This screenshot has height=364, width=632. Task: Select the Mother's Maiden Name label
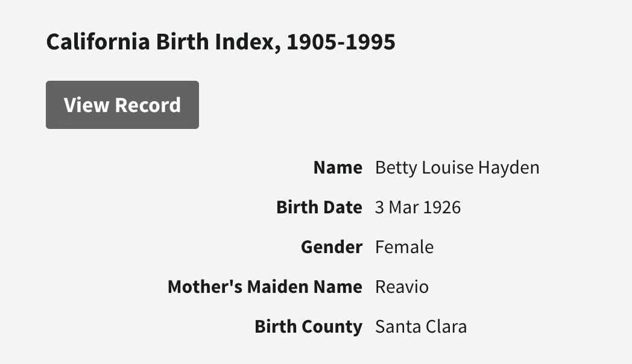[x=265, y=287]
